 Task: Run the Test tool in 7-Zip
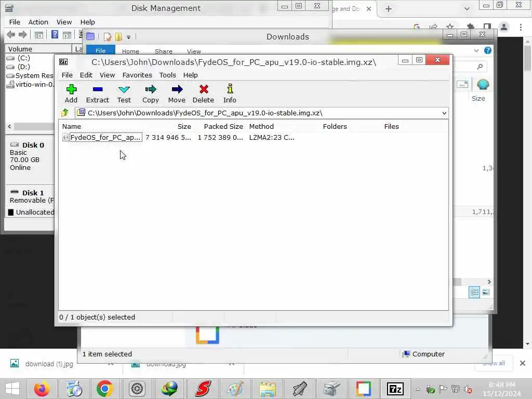pos(124,94)
